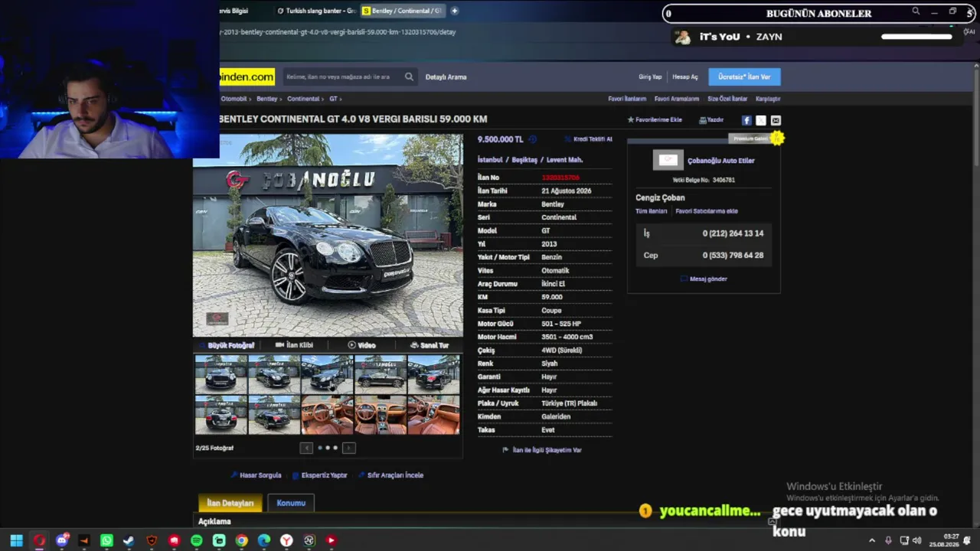Viewport: 980px width, 551px height.
Task: Click the Karşılaştır link
Action: (x=768, y=99)
